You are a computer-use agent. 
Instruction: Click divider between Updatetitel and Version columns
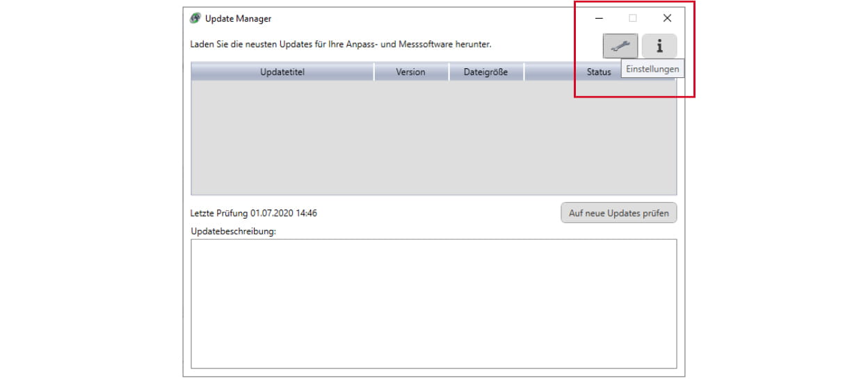pos(374,72)
